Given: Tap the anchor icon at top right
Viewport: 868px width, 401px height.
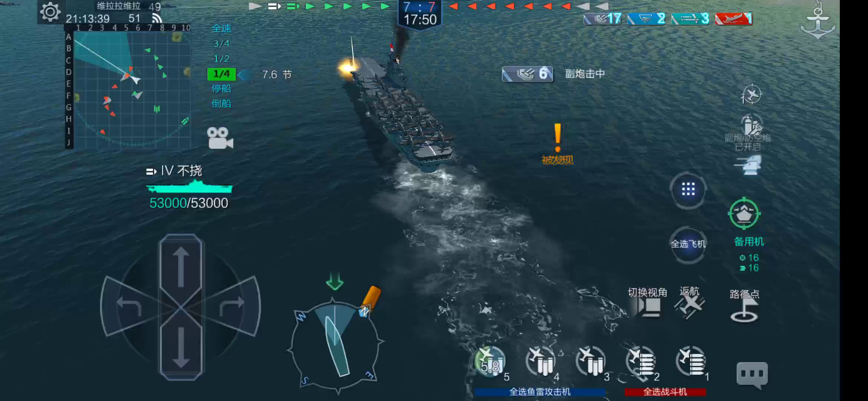Looking at the screenshot, I should coord(818,21).
